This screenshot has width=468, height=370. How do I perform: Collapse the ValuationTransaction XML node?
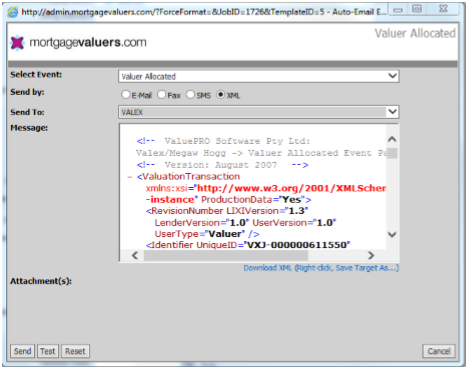point(130,177)
